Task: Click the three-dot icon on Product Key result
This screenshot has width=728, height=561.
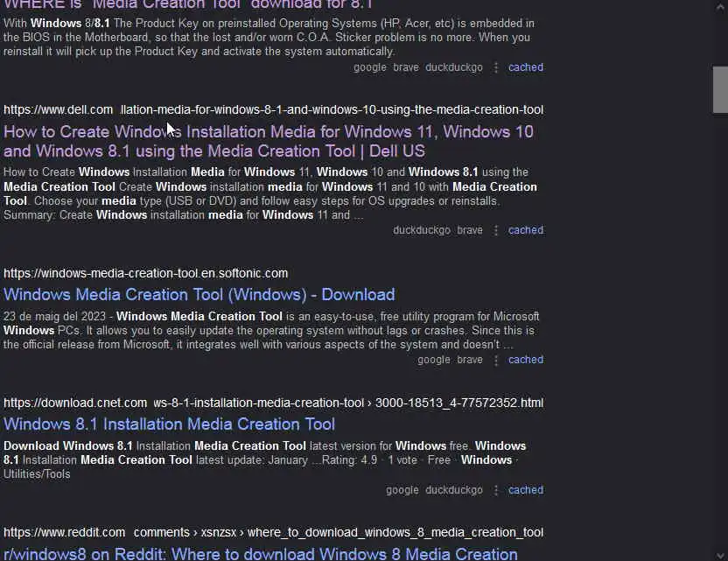Action: coord(496,67)
